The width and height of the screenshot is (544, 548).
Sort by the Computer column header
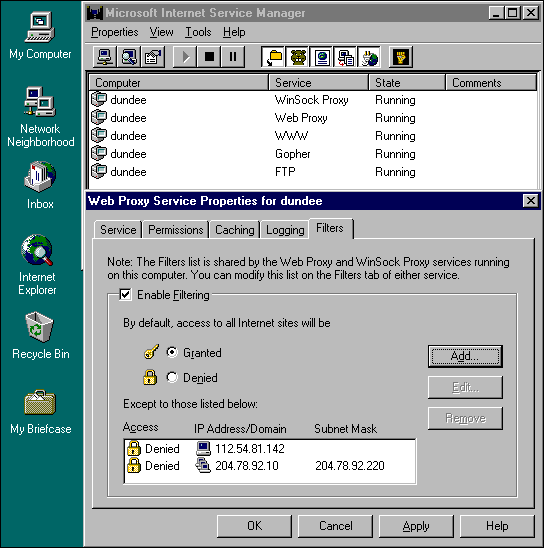click(179, 82)
